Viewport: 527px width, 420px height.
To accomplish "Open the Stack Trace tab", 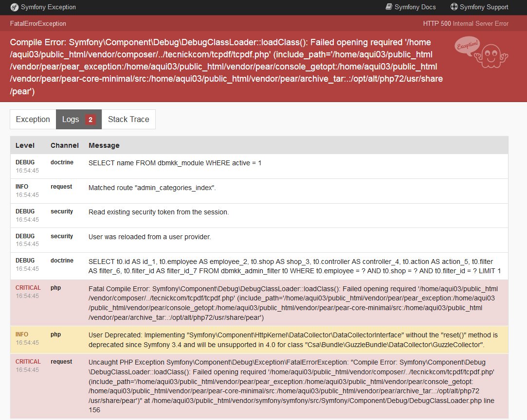I will click(x=128, y=119).
